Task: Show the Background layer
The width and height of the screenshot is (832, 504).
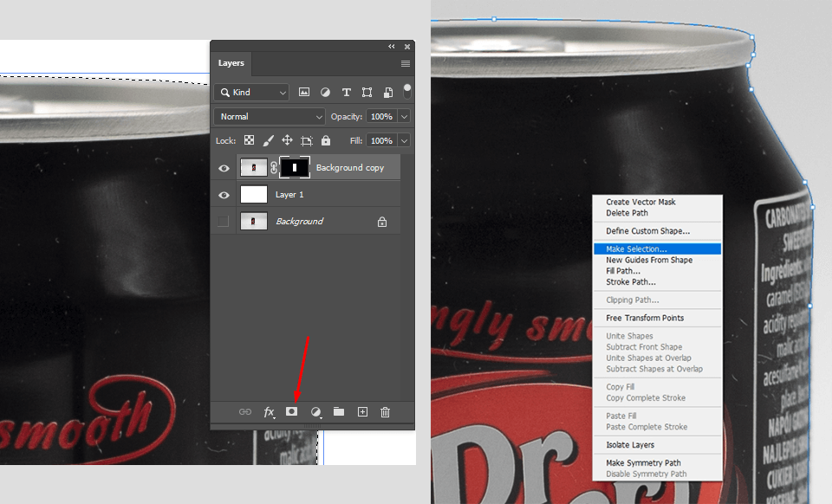Action: (224, 222)
